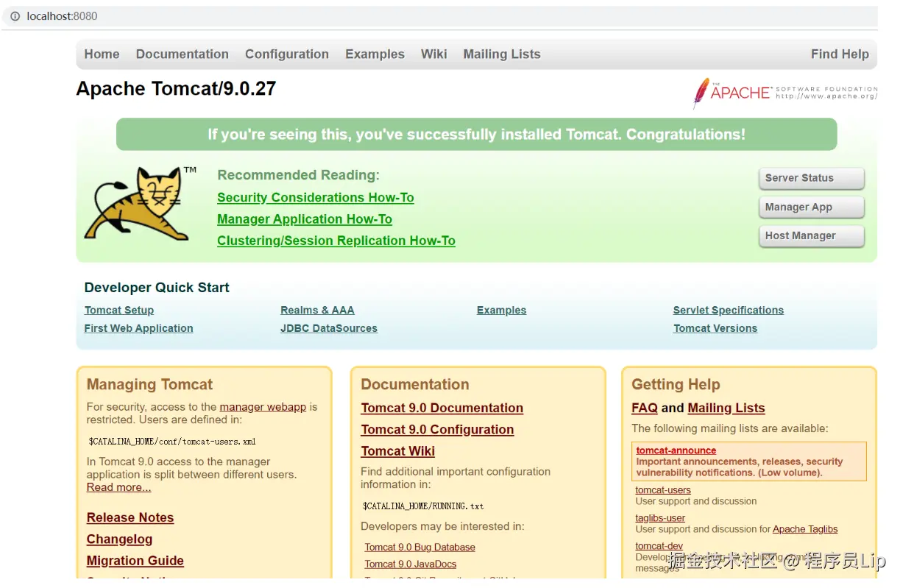Click the successfully installed Tomcat congratulations banner
Image resolution: width=903 pixels, height=588 pixels.
(476, 135)
